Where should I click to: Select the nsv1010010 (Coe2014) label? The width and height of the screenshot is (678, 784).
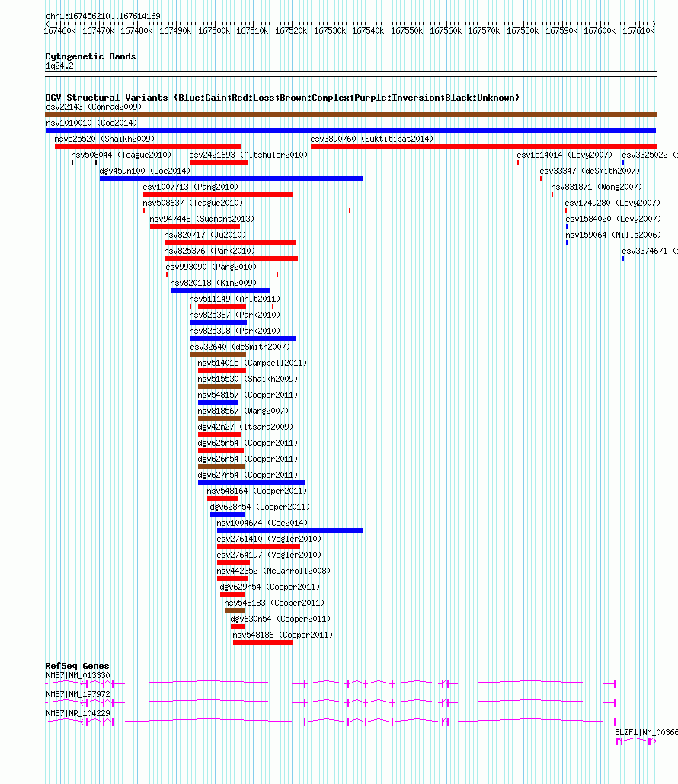coord(91,123)
